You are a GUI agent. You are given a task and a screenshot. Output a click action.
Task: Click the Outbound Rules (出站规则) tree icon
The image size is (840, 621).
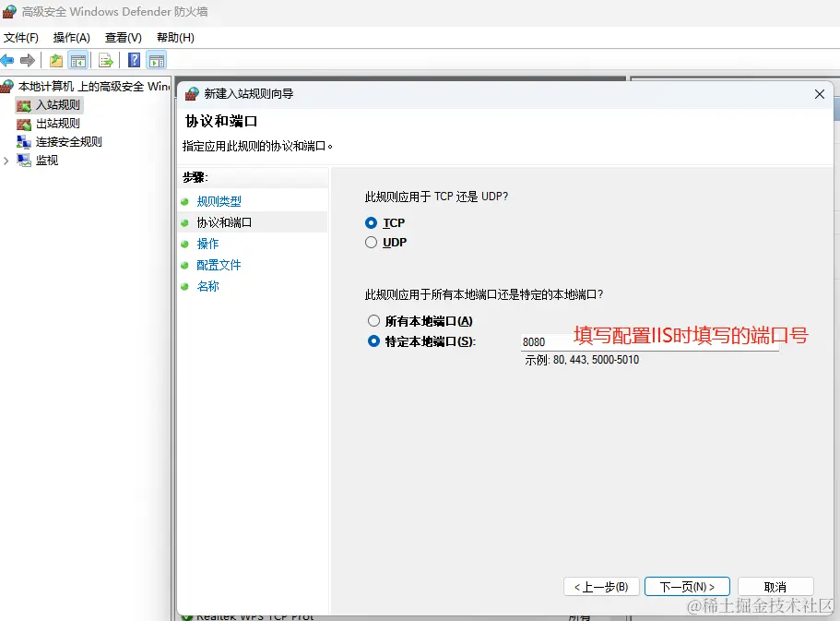24,124
